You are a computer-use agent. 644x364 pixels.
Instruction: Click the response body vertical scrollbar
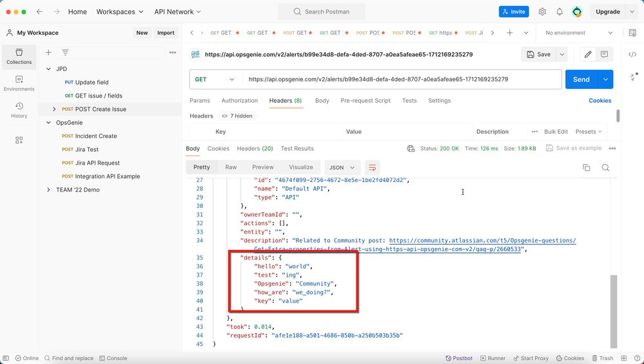tap(614, 311)
